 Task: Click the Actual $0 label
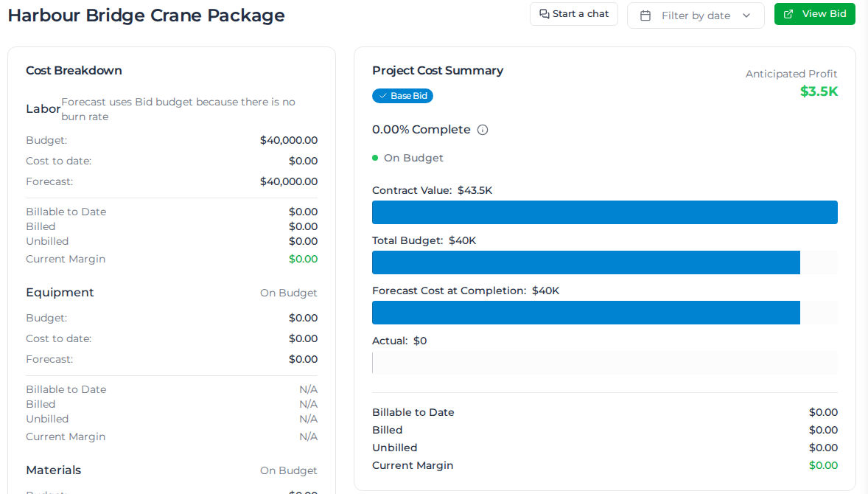pos(399,341)
